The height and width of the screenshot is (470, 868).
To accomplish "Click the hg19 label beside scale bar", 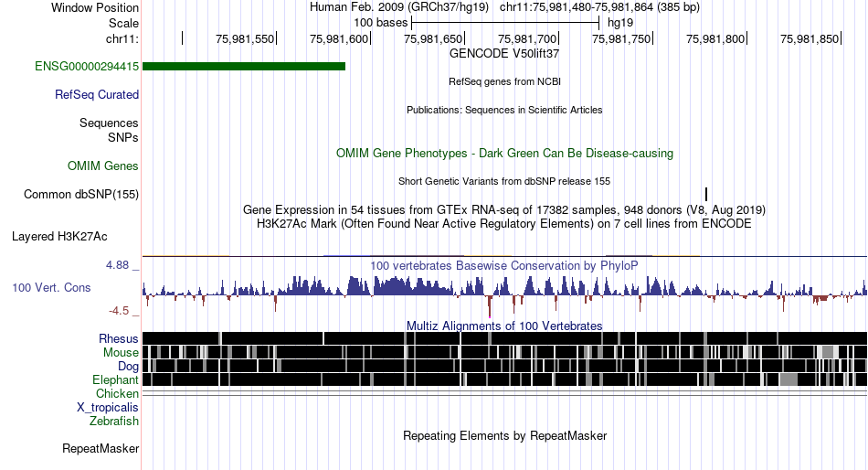I will 620,23.
